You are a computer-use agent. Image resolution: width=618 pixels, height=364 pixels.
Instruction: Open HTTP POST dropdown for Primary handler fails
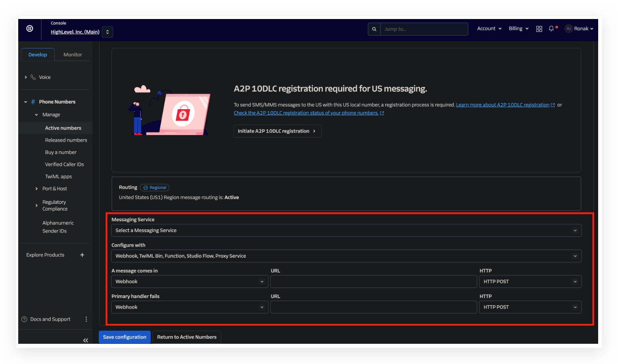(530, 307)
